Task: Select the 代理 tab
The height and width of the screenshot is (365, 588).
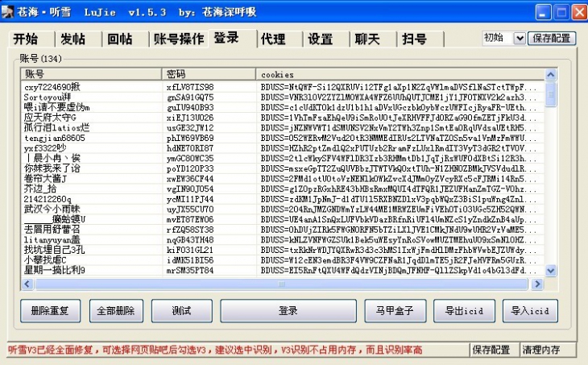Action: [x=273, y=39]
